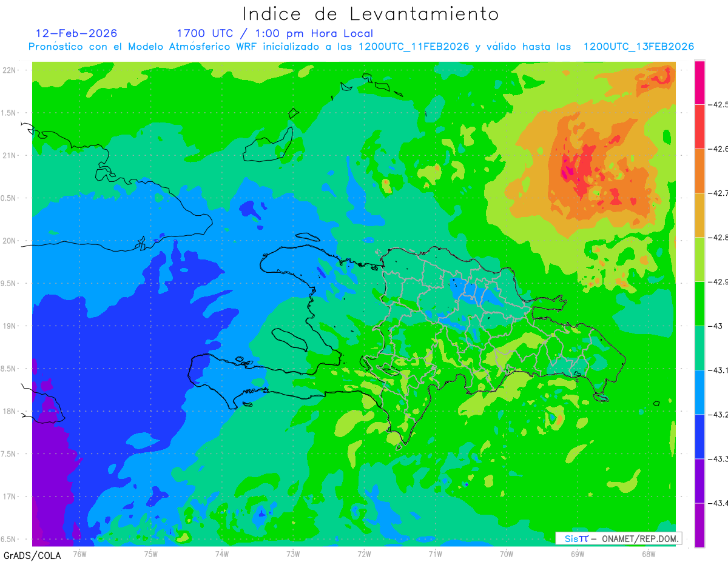Viewport: 728px width, 562px height.
Task: Select the '69W' longitude label
Action: point(577,554)
